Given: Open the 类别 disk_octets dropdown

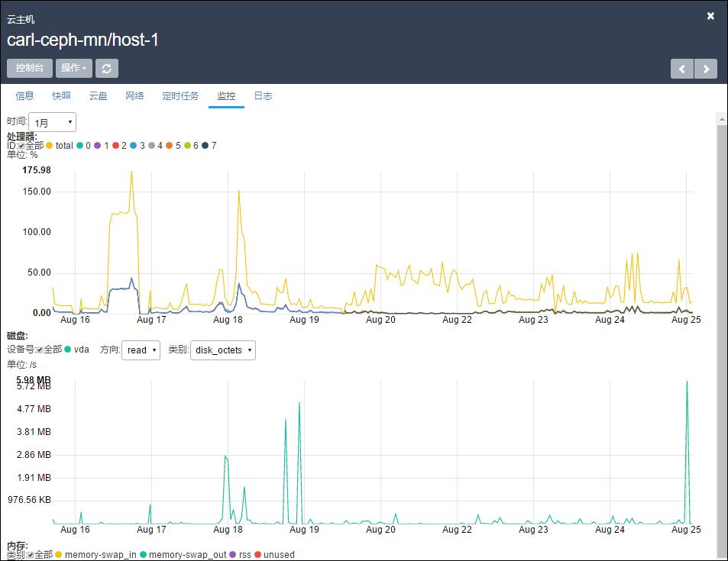Looking at the screenshot, I should coord(223,350).
